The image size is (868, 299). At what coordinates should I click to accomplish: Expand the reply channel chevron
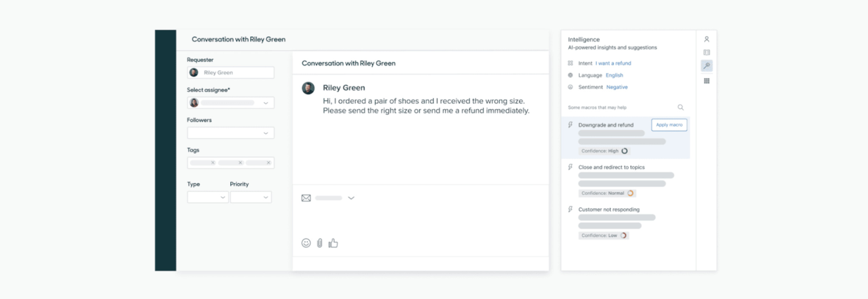click(x=351, y=198)
